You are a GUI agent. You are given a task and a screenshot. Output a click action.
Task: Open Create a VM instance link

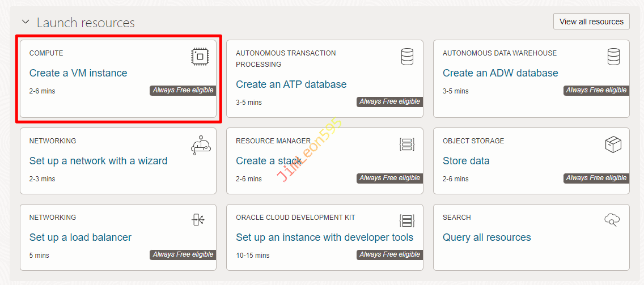pyautogui.click(x=78, y=73)
